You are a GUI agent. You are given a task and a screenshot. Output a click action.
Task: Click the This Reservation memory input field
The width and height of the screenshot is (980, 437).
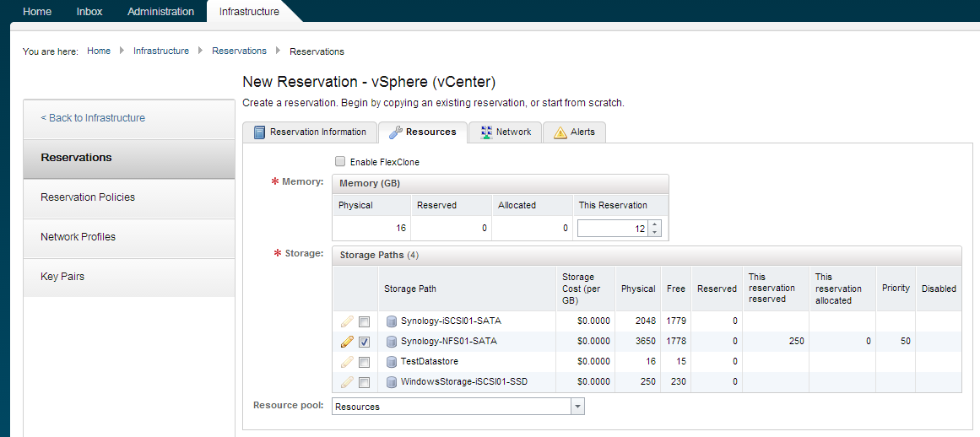pos(612,229)
